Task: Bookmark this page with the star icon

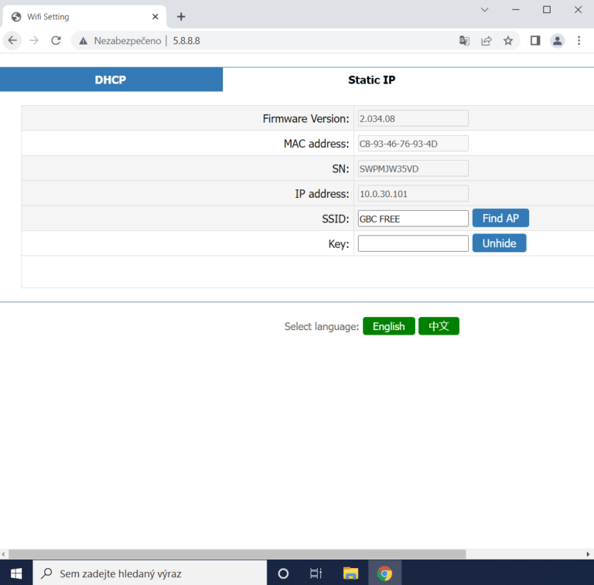Action: [x=508, y=41]
